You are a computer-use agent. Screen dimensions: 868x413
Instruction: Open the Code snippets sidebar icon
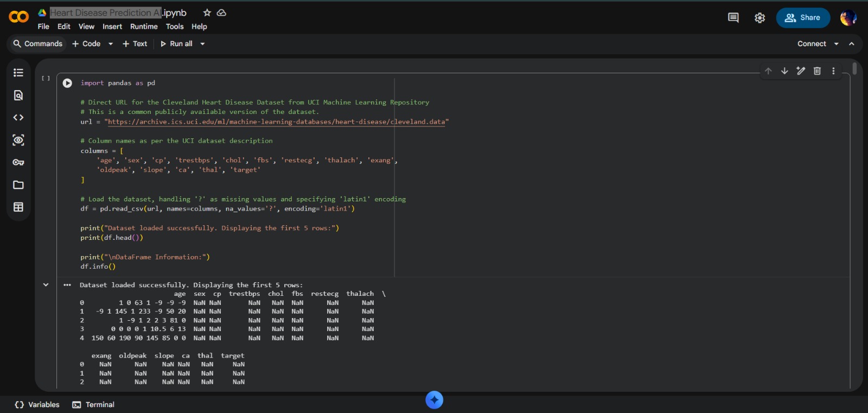(18, 118)
